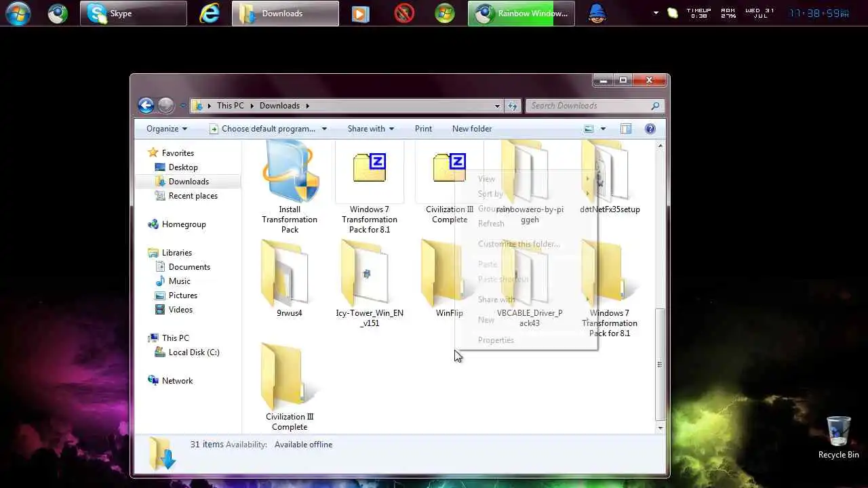Click the green Windows logo taskbar icon
868x488 pixels.
point(445,14)
